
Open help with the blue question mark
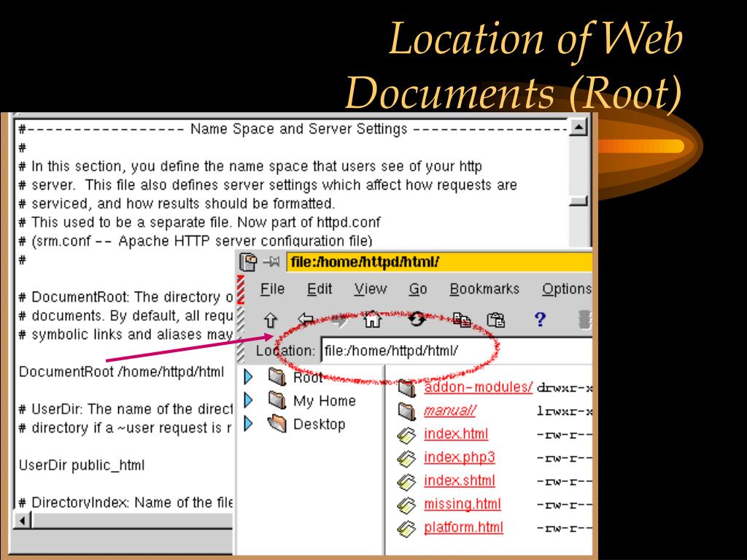point(541,318)
